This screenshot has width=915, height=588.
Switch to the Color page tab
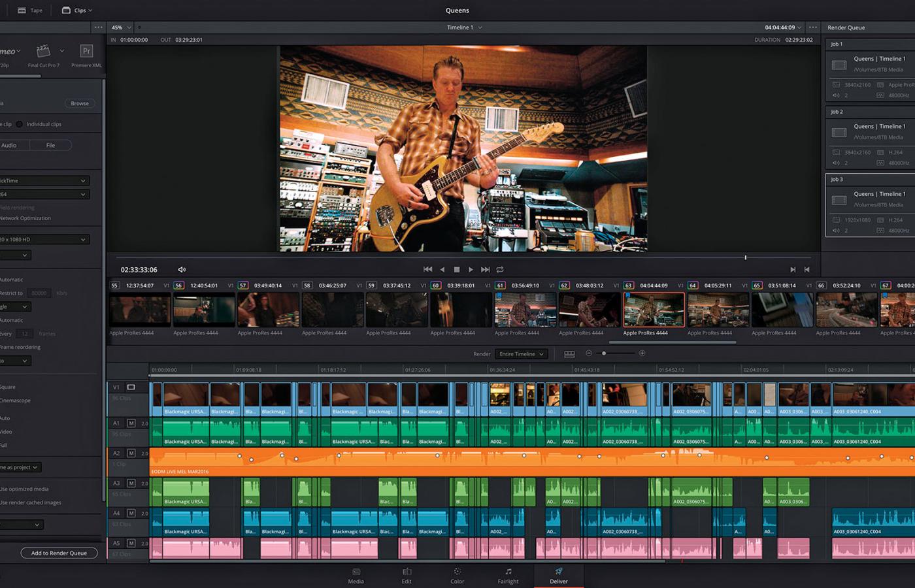(457, 575)
